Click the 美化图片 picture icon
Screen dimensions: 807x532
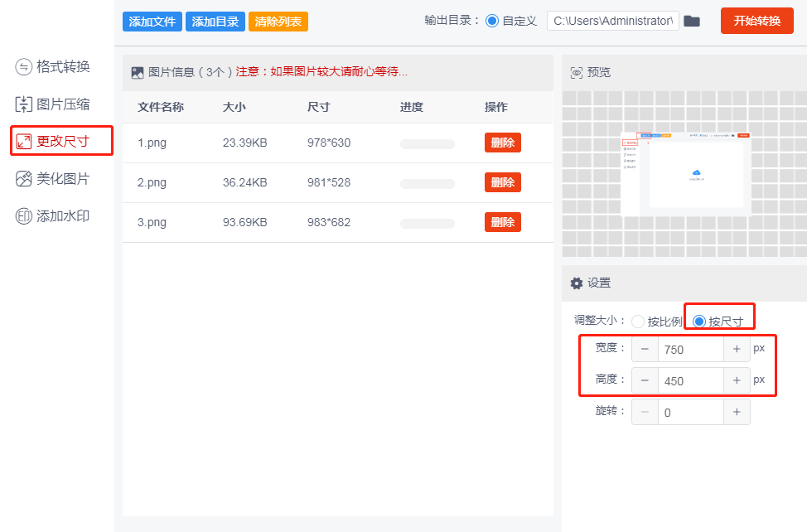(x=24, y=178)
